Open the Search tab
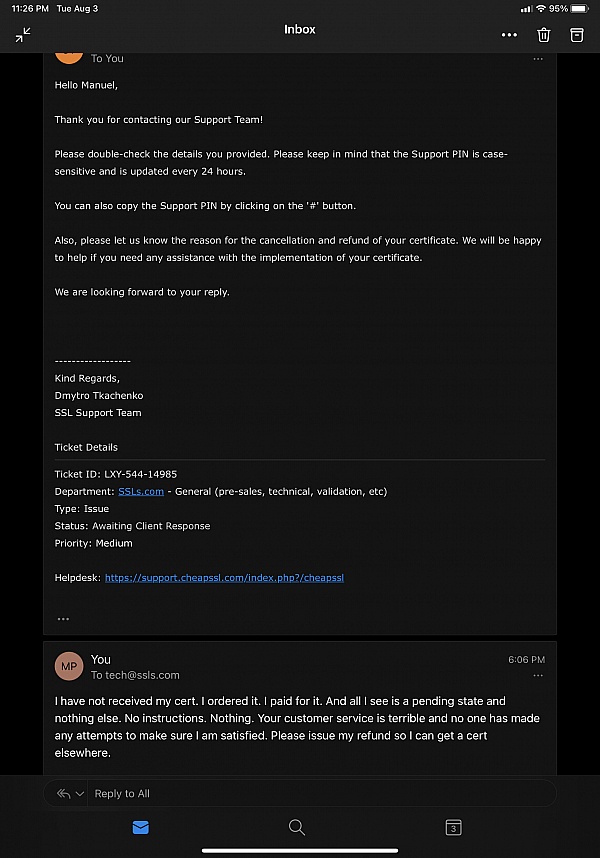This screenshot has width=600, height=858. pos(297,827)
